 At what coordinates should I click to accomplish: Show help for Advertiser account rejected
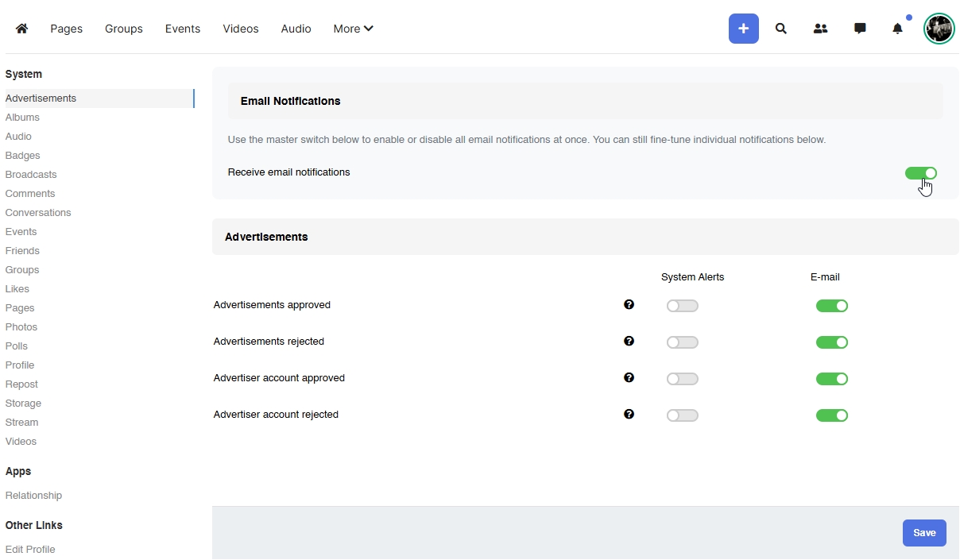pos(629,414)
